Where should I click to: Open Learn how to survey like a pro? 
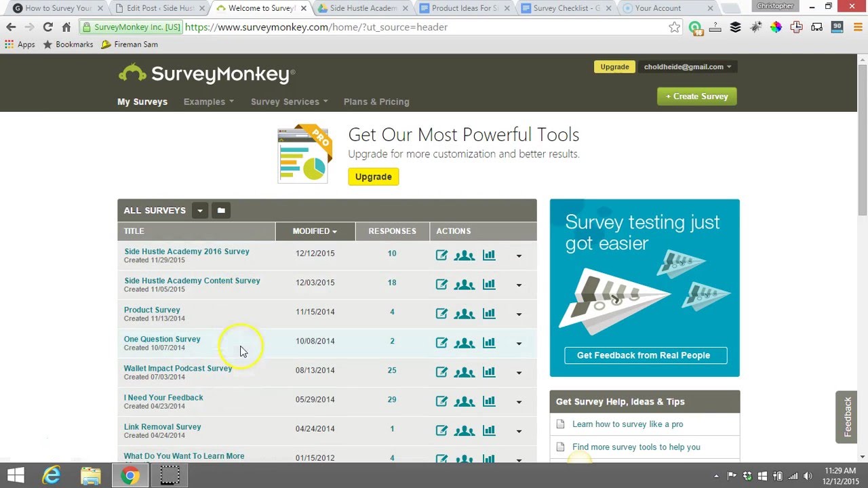click(627, 424)
